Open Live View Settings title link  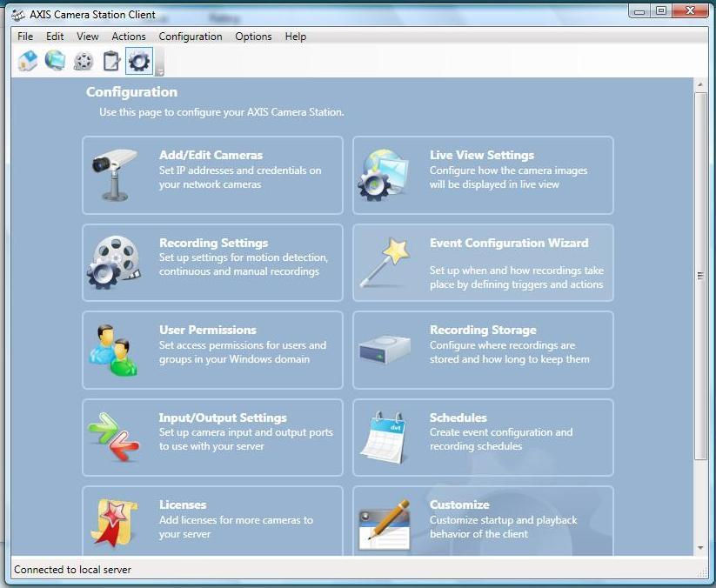pyautogui.click(x=482, y=155)
